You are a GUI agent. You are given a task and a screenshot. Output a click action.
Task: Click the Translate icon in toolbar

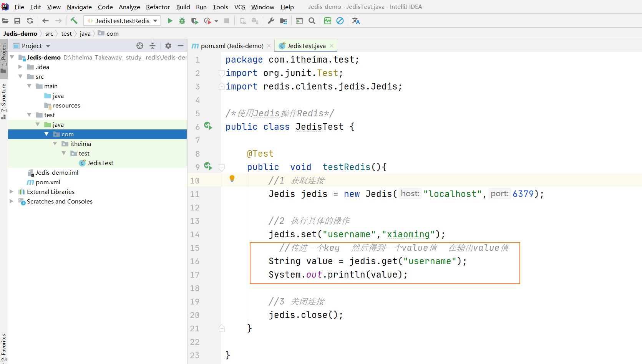coord(356,21)
